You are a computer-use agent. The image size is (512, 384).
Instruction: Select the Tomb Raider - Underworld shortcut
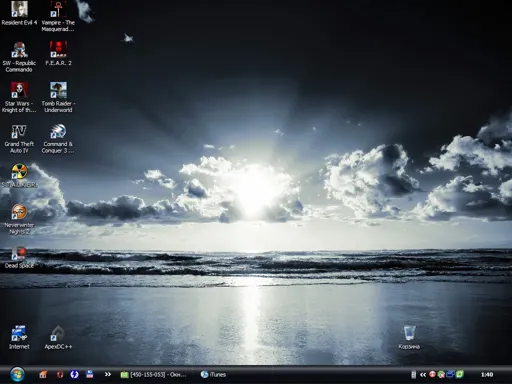[x=58, y=97]
